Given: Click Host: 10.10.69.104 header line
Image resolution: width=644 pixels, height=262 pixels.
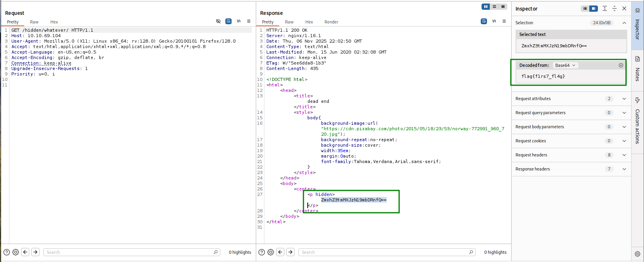Looking at the screenshot, I should 36,36.
